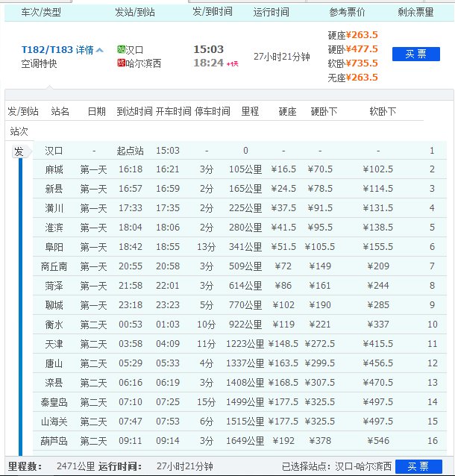The image size is (455, 476).
Task: Click the 硬卧下 detail column header
Action: tap(324, 111)
